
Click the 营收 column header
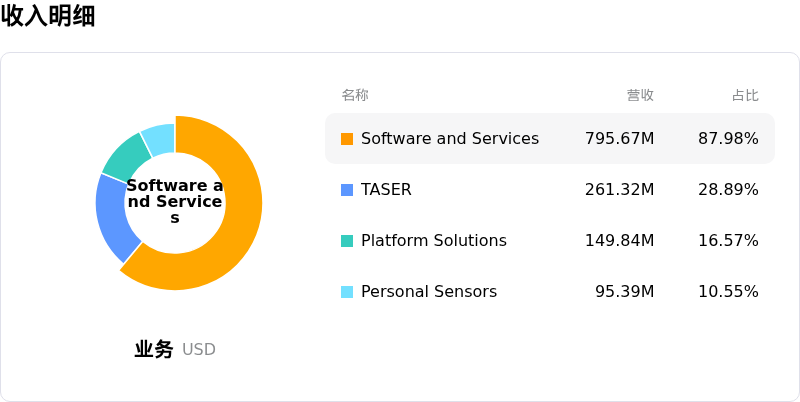coord(640,95)
